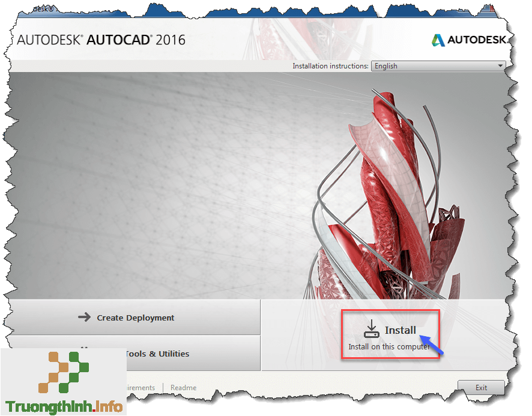
Task: Open the installation instructions language dropdown
Action: click(x=438, y=66)
